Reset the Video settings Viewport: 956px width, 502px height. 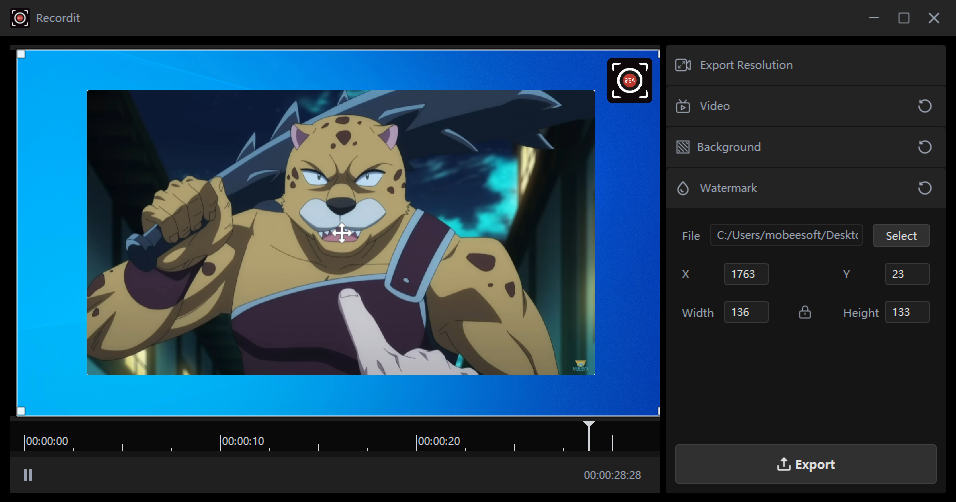point(925,106)
